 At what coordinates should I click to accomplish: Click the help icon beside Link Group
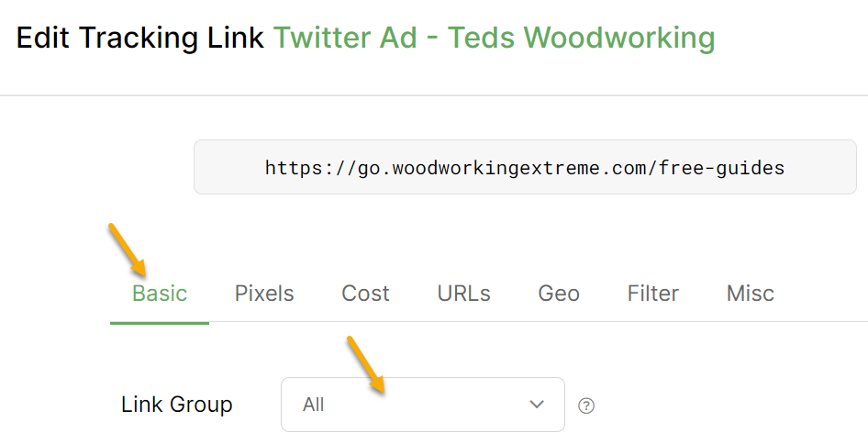tap(586, 405)
